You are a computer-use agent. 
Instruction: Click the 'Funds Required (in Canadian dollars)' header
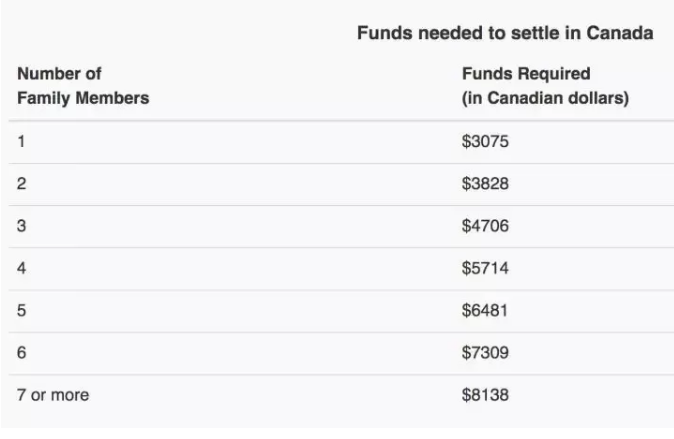(545, 86)
